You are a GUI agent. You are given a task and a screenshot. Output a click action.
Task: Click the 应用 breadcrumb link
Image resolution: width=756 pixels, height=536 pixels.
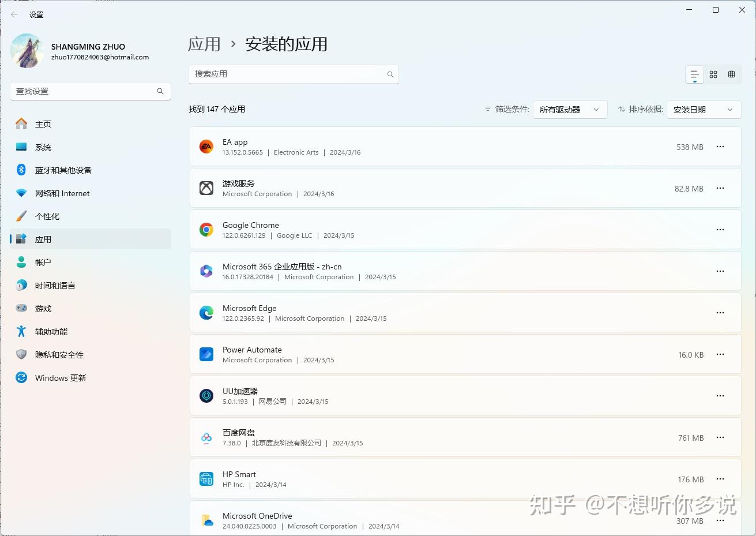[x=204, y=44]
